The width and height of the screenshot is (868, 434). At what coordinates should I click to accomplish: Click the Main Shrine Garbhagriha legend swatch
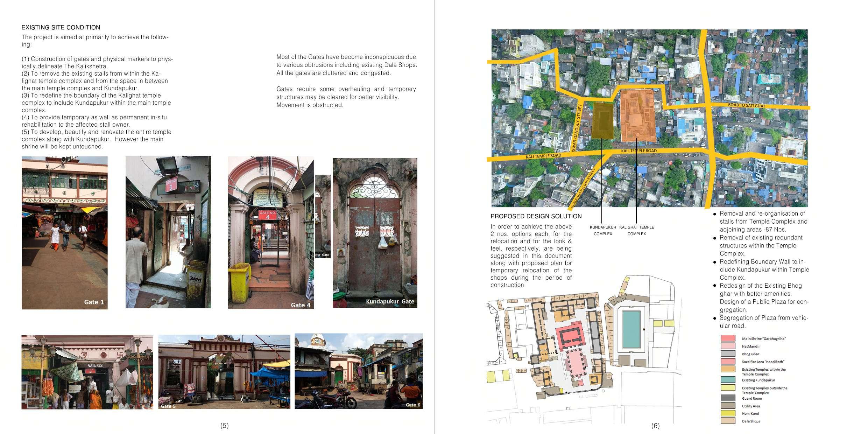[728, 338]
